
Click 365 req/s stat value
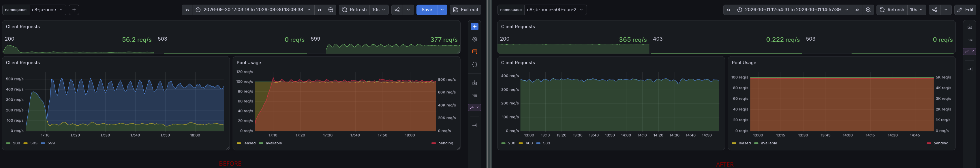click(x=633, y=39)
